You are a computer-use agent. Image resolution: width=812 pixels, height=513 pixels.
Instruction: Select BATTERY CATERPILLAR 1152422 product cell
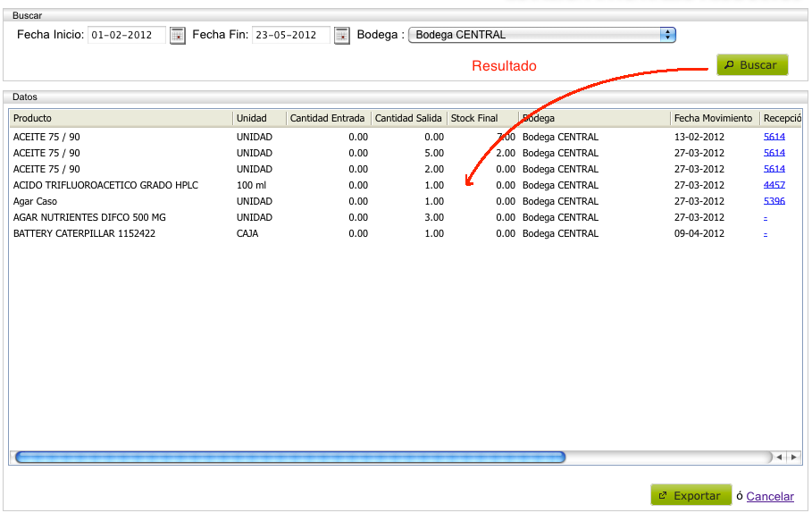coord(84,233)
